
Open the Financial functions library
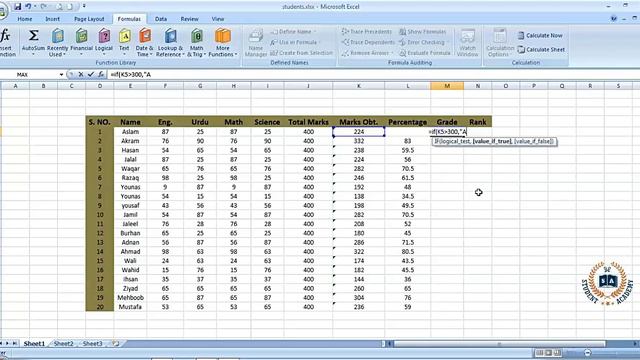(x=82, y=42)
